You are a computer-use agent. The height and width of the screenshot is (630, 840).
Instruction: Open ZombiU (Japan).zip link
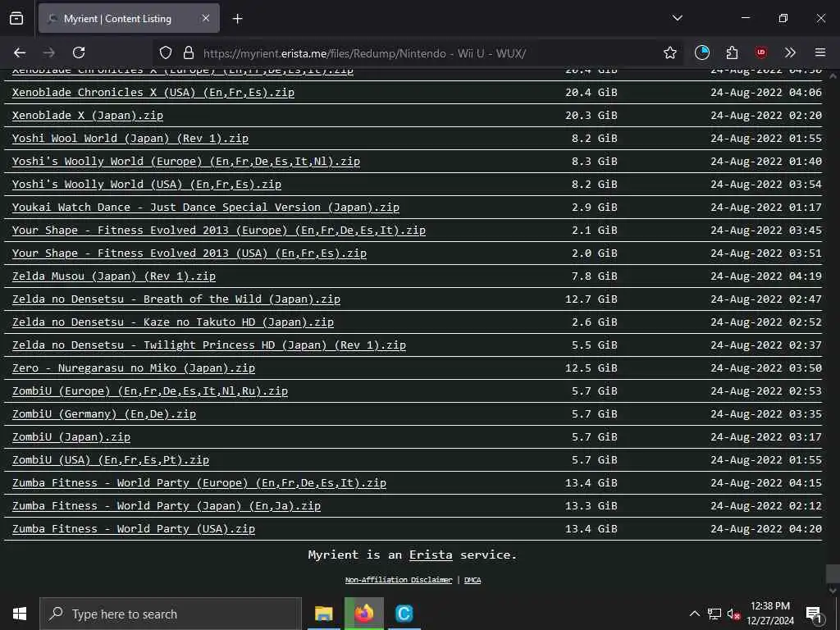point(71,437)
